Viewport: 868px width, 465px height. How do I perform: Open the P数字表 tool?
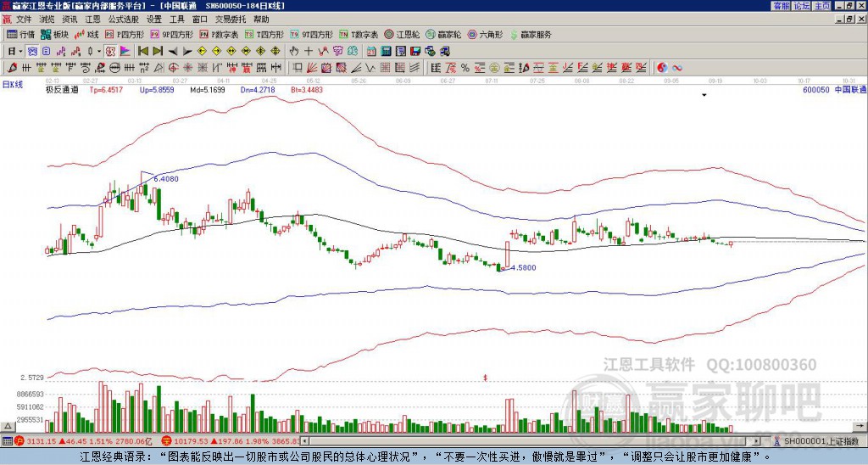tap(220, 34)
